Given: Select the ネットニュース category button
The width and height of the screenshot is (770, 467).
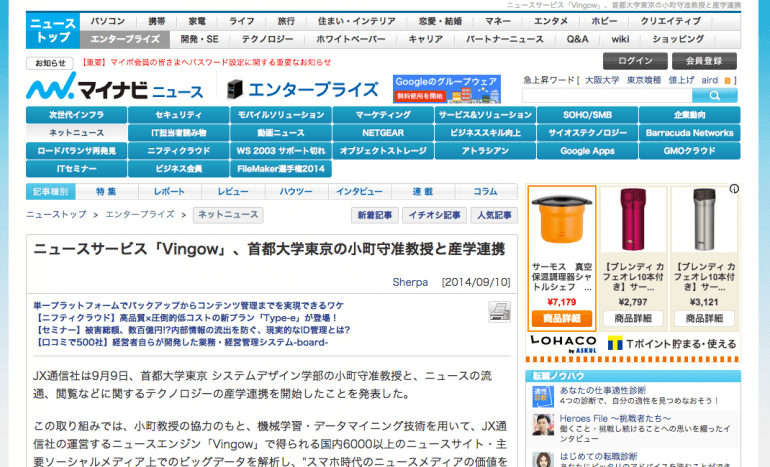Looking at the screenshot, I should point(77,133).
